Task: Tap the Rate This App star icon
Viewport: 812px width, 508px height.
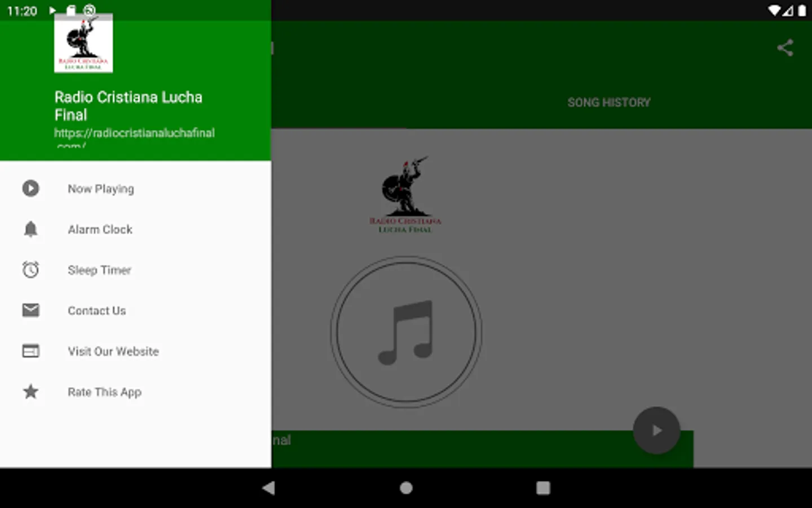Action: pos(30,391)
